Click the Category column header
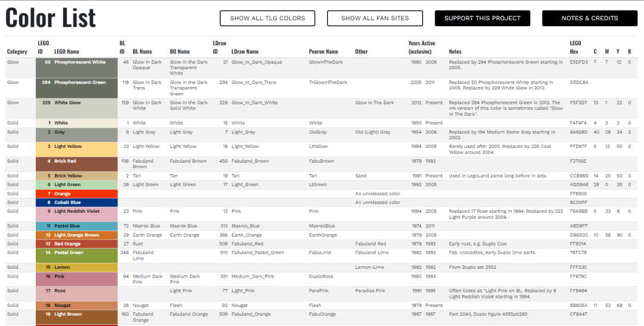Viewport: 644px width, 326px height. click(17, 52)
